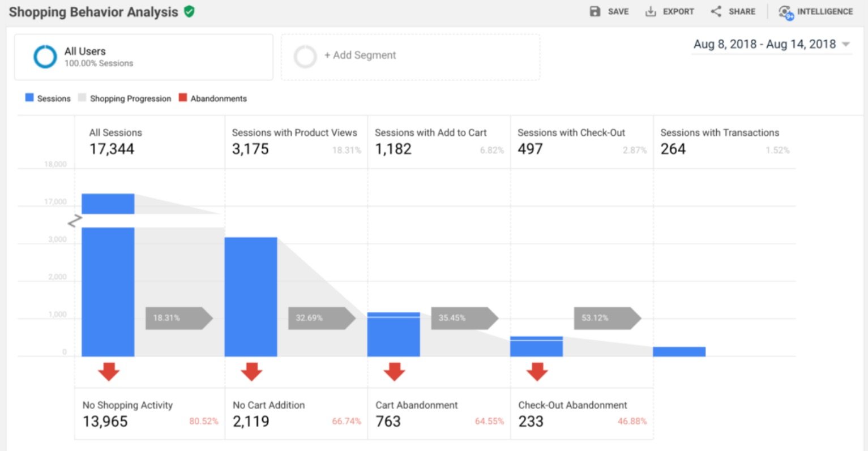The image size is (868, 451).
Task: Toggle the Shopping Progression legend item
Action: pos(124,98)
